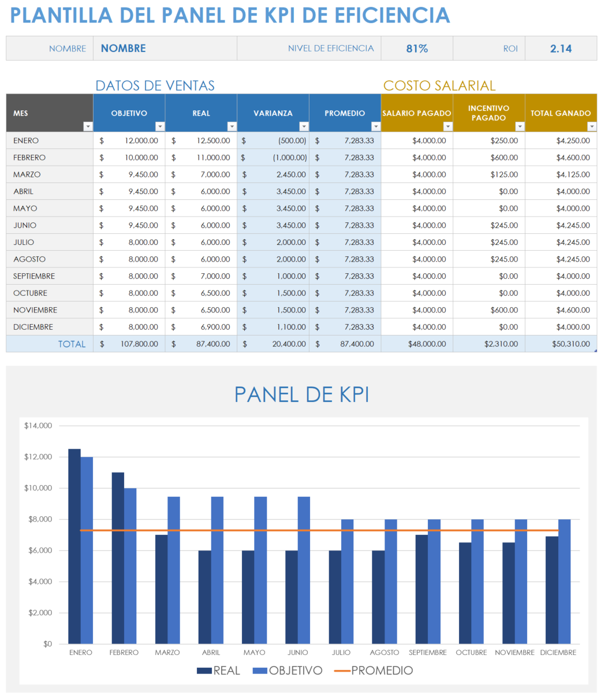Open the REAL column filter dropdown

(232, 126)
